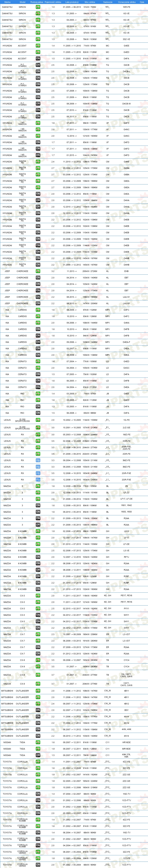Select the 200kW / 272KM power cell

tap(90, 271)
